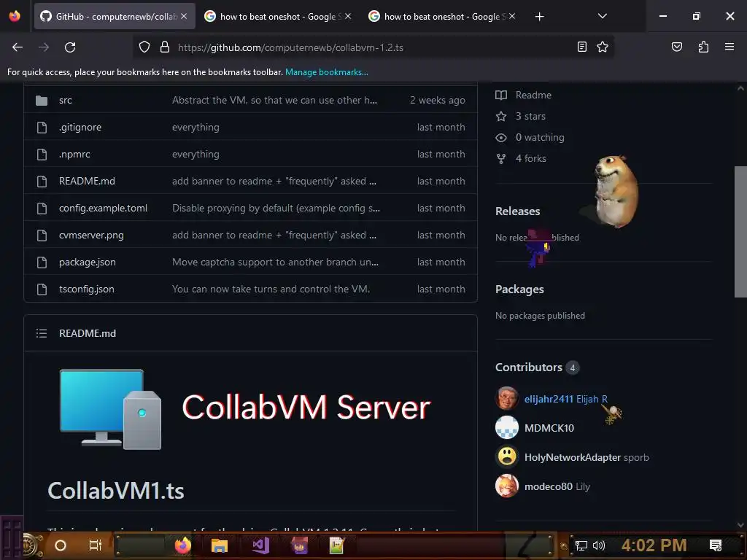Viewport: 747px width, 560px height.
Task: Close the first how to beat oneshot tab
Action: tap(348, 16)
